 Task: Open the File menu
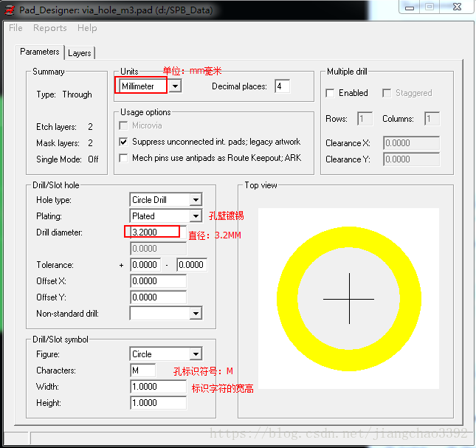coord(15,28)
